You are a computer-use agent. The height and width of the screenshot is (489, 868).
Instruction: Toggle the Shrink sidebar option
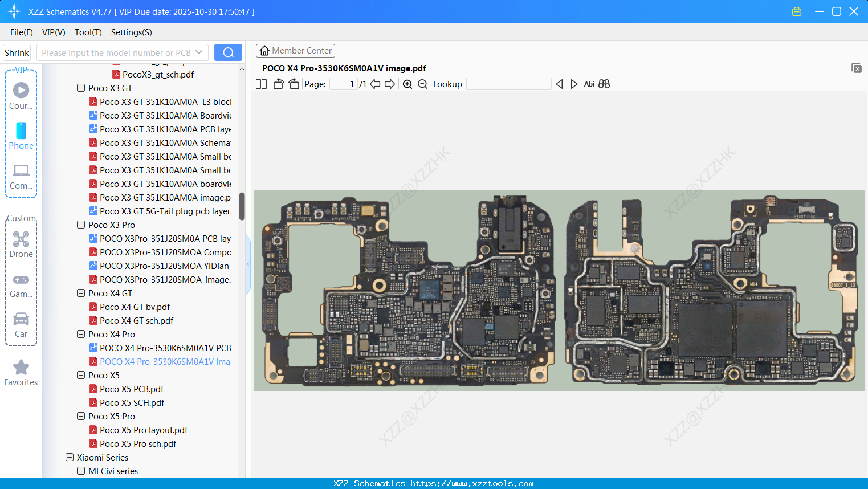17,52
